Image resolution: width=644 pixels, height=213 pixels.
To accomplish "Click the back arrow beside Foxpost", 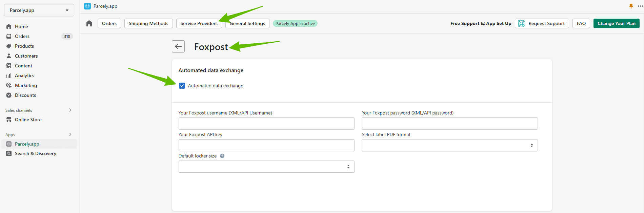I will (x=178, y=46).
